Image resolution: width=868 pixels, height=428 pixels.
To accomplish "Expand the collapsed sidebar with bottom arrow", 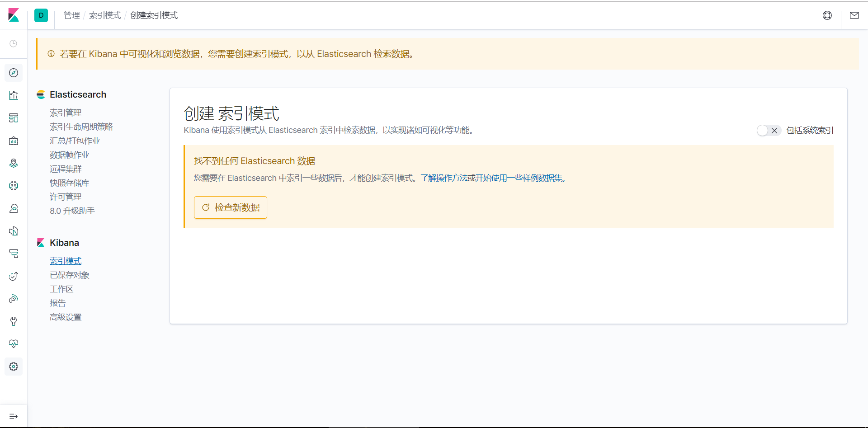I will point(14,416).
